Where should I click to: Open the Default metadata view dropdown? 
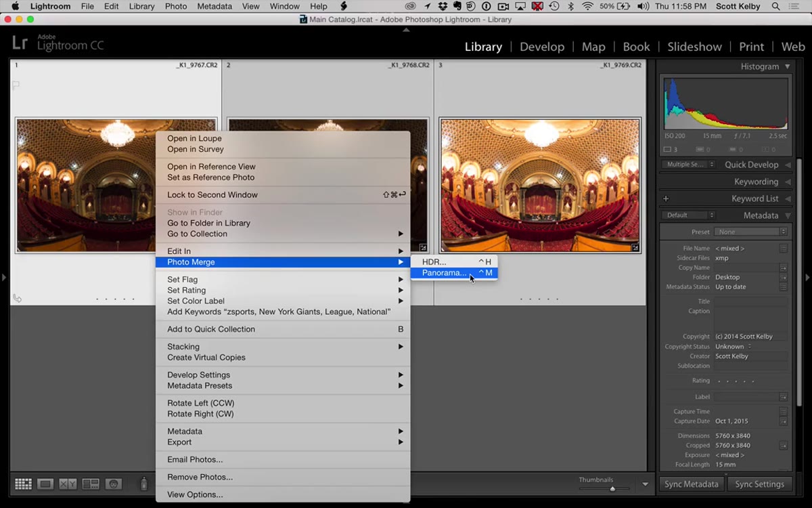tap(689, 215)
